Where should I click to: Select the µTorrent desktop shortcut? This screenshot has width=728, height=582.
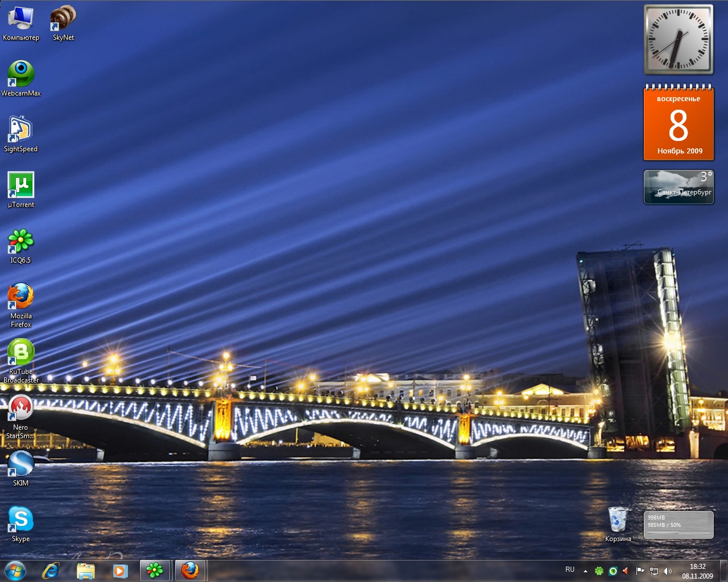tap(21, 190)
